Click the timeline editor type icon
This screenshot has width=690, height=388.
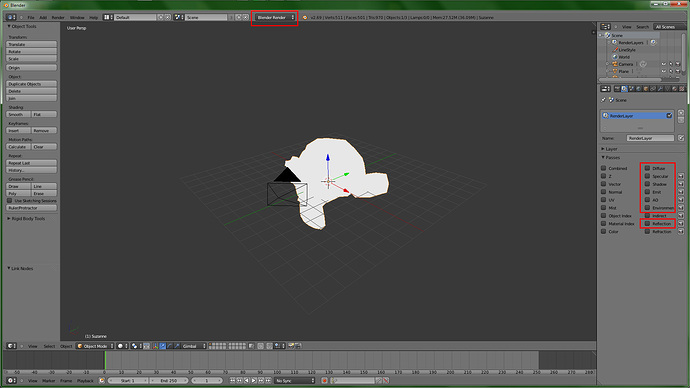coord(11,381)
